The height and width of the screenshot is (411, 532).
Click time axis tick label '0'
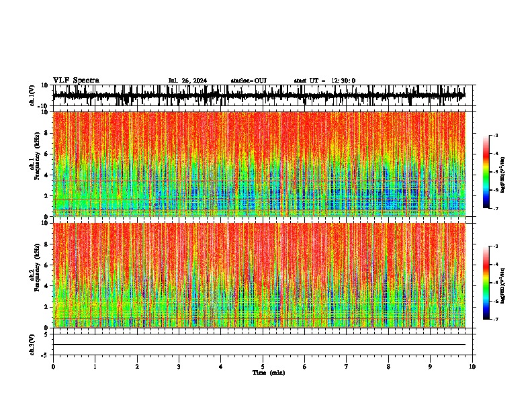(x=53, y=367)
